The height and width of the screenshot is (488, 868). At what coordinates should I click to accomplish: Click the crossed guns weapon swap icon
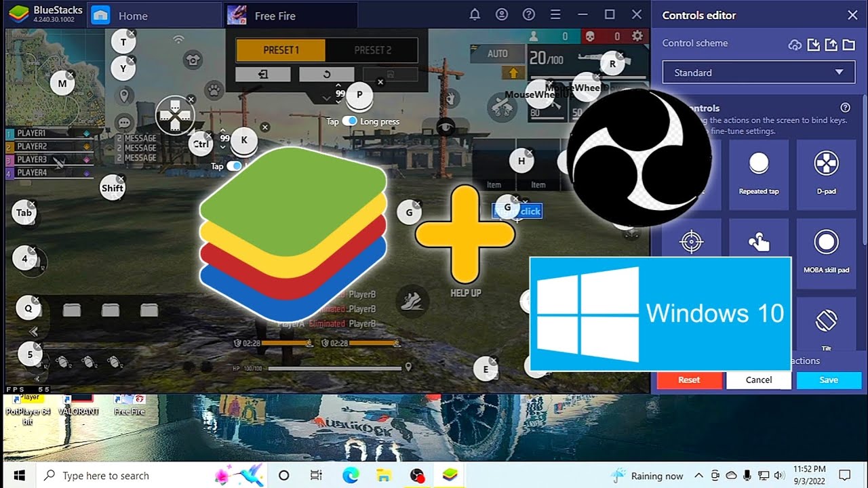[x=501, y=106]
